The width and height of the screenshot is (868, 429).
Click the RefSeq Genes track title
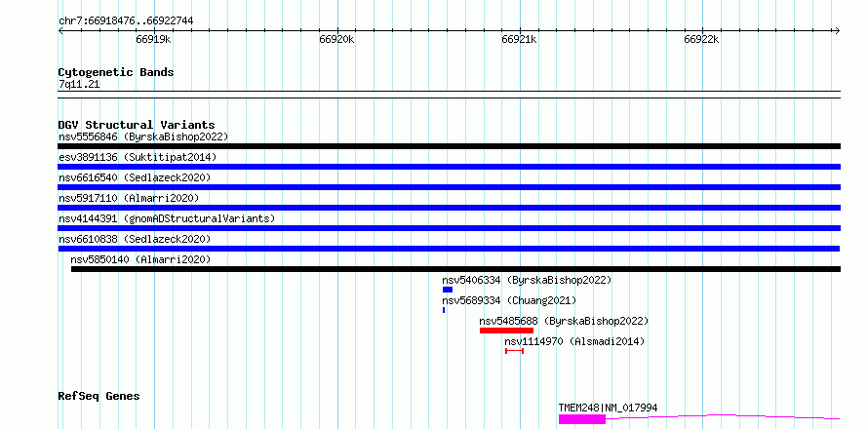coord(99,397)
